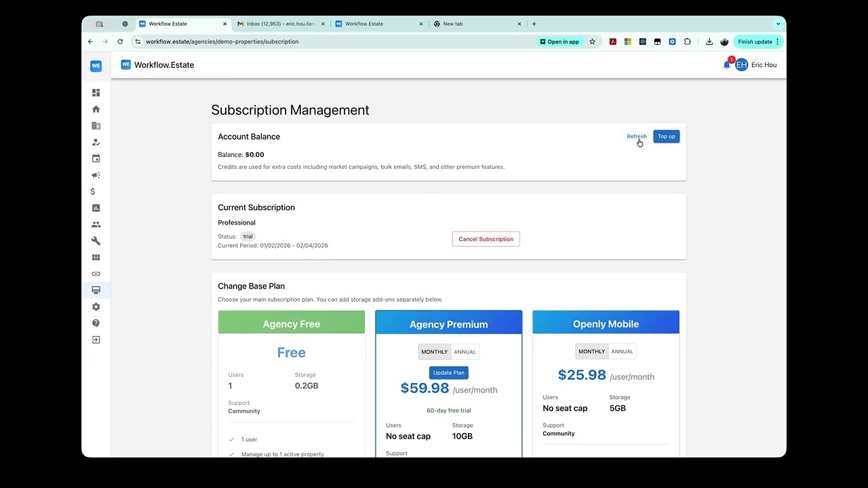The image size is (868, 488).
Task: Select ANNUAL billing for Openly Mobile
Action: click(x=623, y=351)
